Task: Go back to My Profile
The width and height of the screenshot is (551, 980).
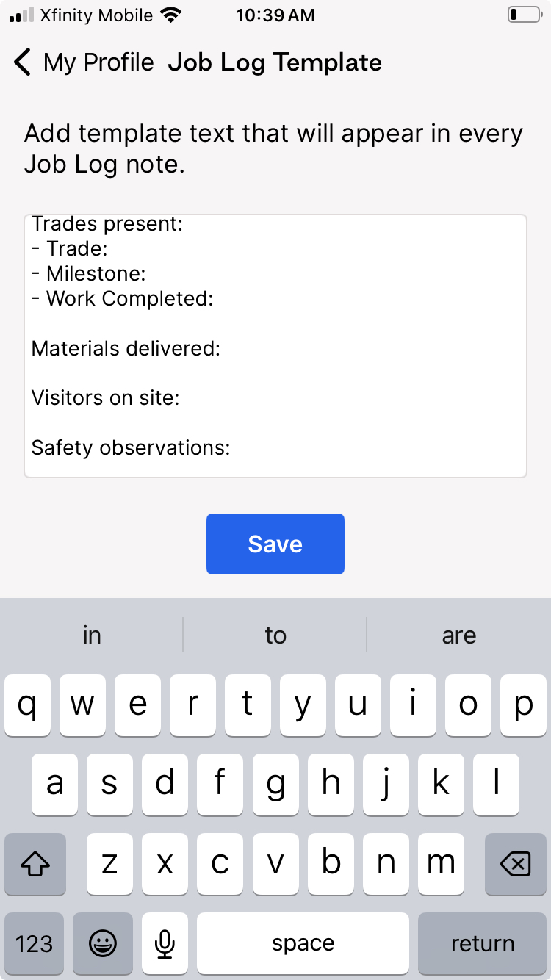Action: point(84,62)
